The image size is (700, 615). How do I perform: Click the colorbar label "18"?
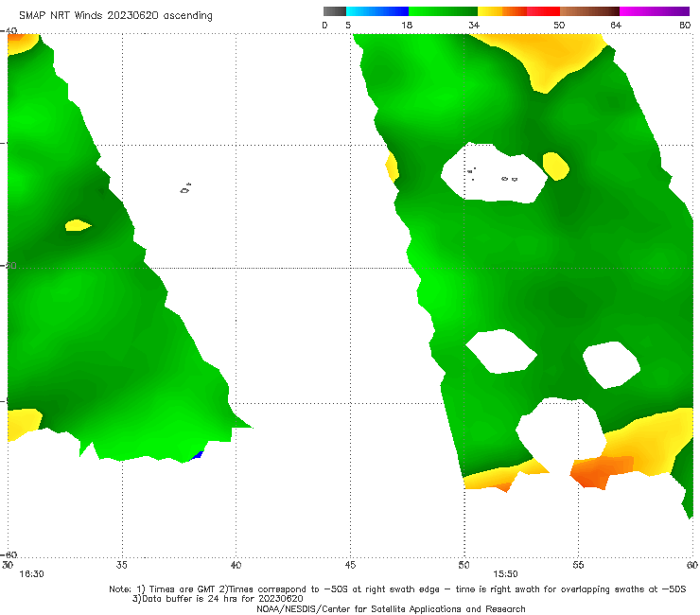[x=407, y=25]
